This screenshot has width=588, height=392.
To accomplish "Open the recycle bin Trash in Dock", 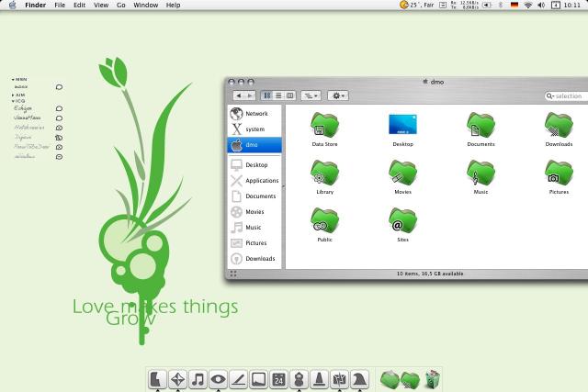I will pyautogui.click(x=433, y=379).
